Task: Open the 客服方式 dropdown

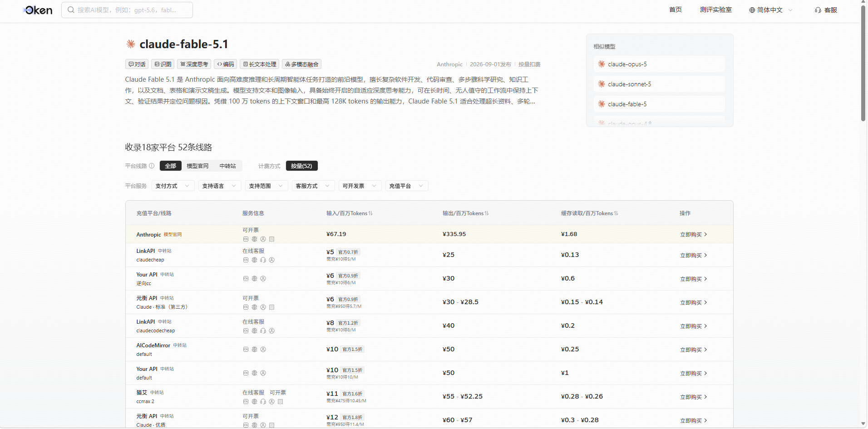Action: (x=313, y=186)
